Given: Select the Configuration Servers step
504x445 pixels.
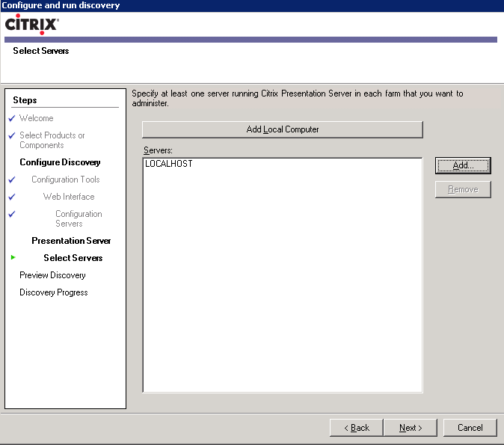Looking at the screenshot, I should [79, 218].
